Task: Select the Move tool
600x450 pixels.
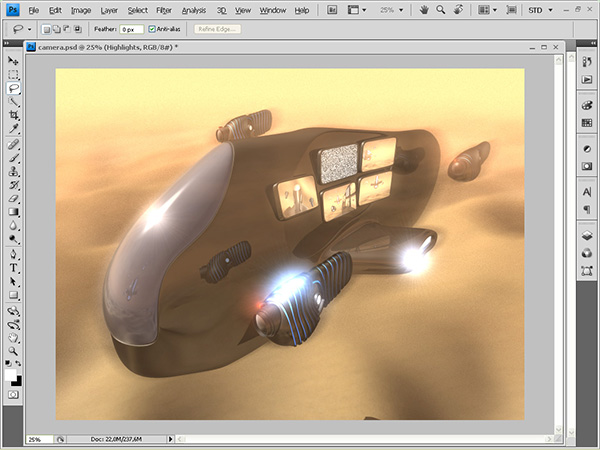Action: point(14,60)
